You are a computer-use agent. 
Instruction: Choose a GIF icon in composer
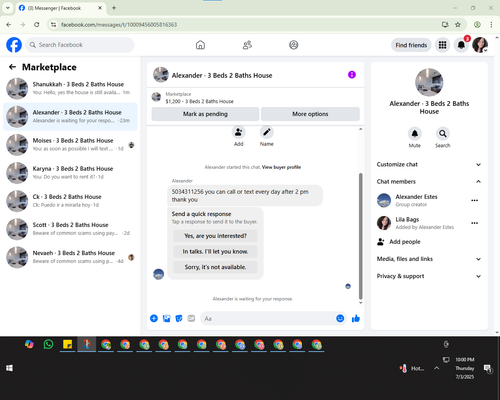191,318
